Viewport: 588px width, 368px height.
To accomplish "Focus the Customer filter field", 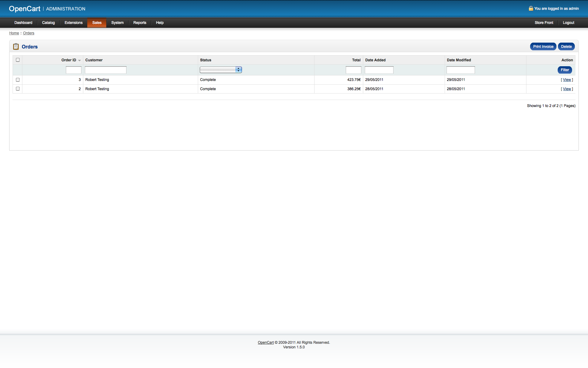I will pos(106,70).
